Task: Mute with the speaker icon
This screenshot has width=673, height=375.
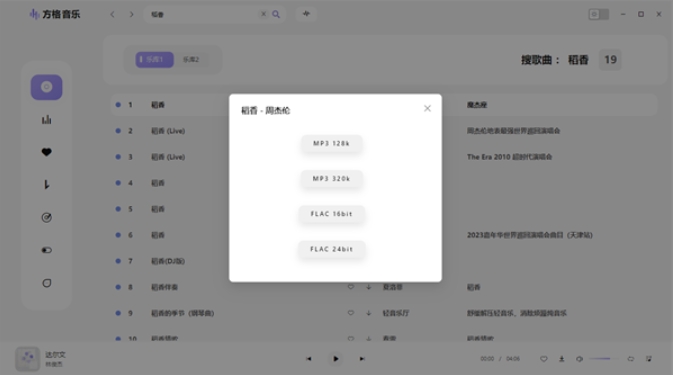Action: [x=579, y=359]
